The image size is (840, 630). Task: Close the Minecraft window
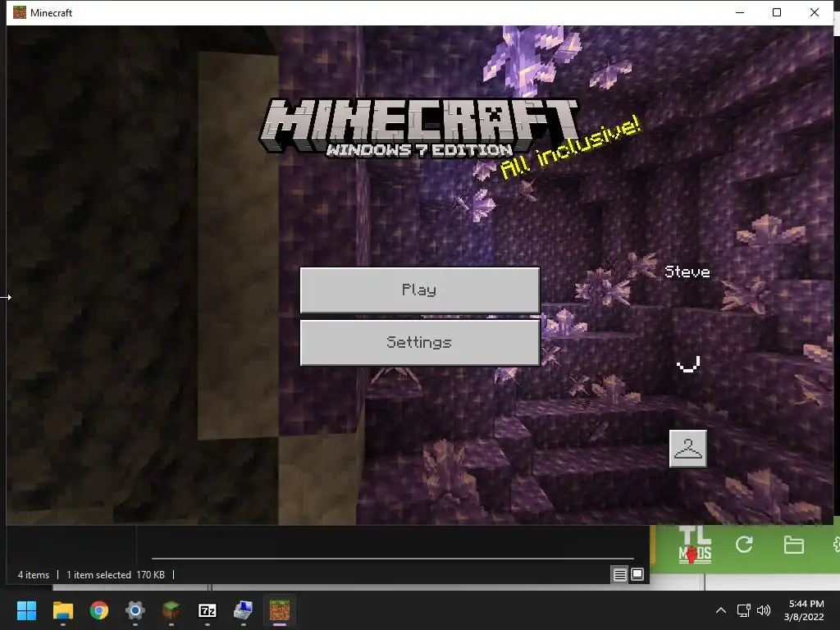815,12
